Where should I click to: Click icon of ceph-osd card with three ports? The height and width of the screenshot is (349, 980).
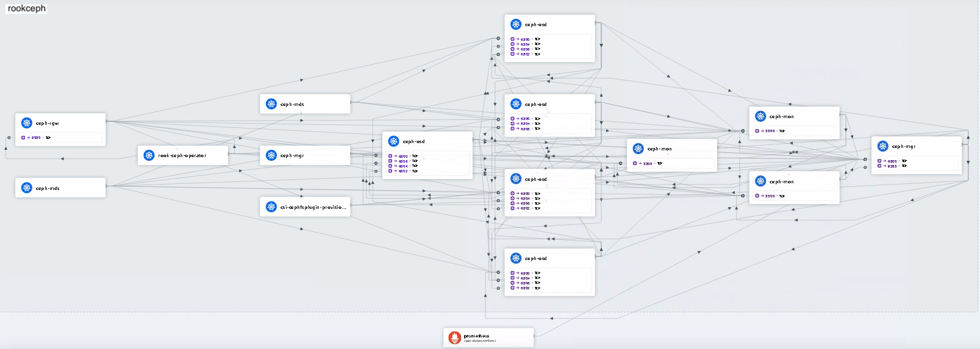(x=516, y=104)
